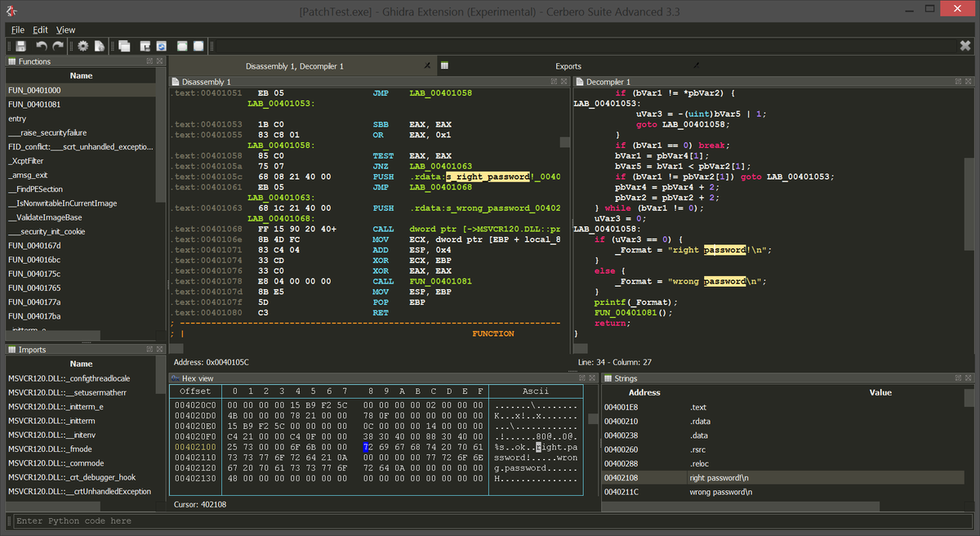Click the Redo arrow icon
This screenshot has height=536, width=980.
coord(58,47)
